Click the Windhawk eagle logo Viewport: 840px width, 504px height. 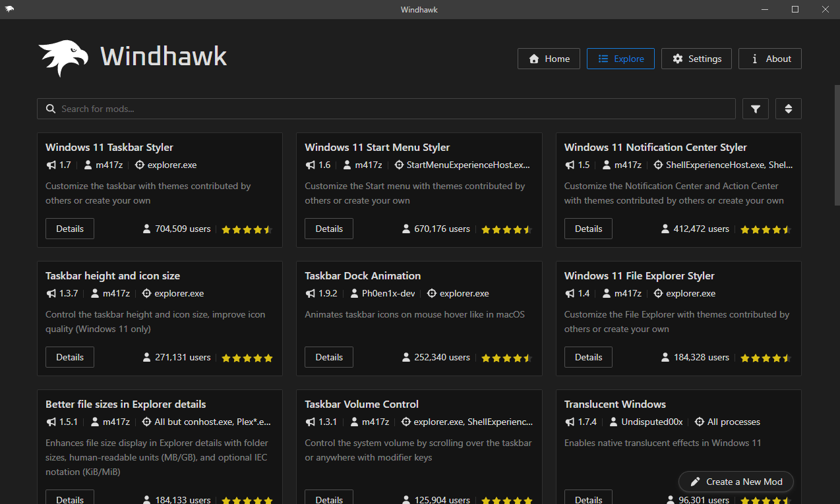point(64,58)
